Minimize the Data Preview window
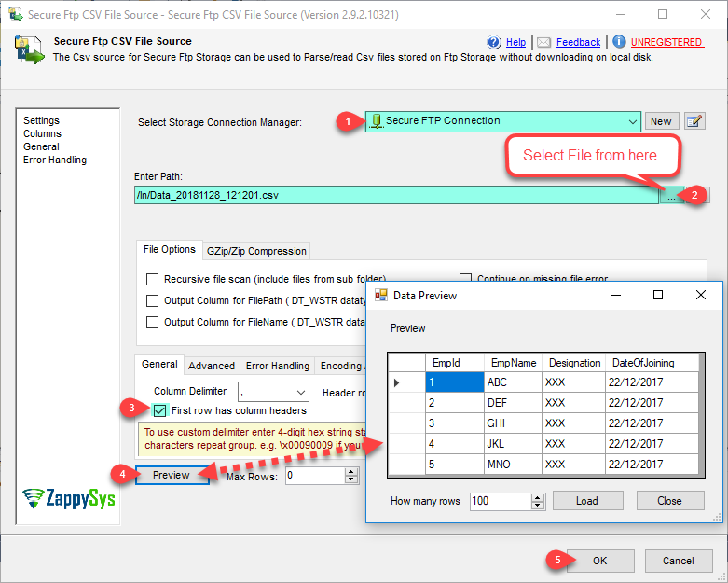 pos(616,295)
